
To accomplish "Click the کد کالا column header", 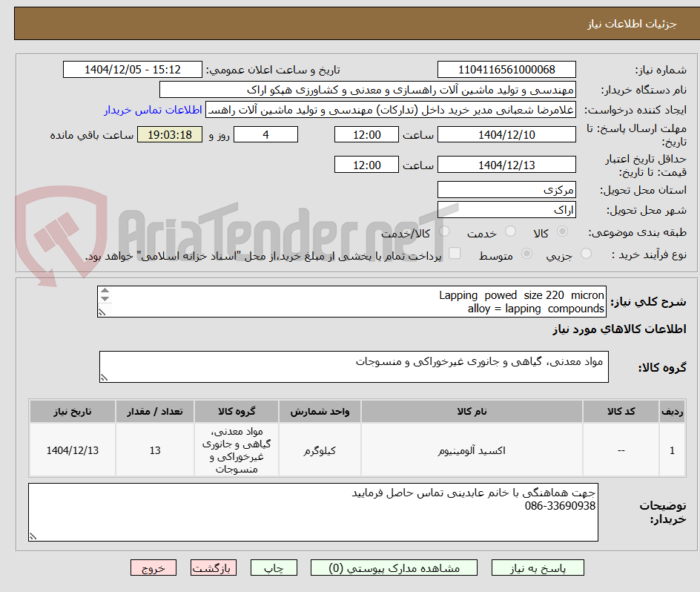I will pyautogui.click(x=621, y=412).
